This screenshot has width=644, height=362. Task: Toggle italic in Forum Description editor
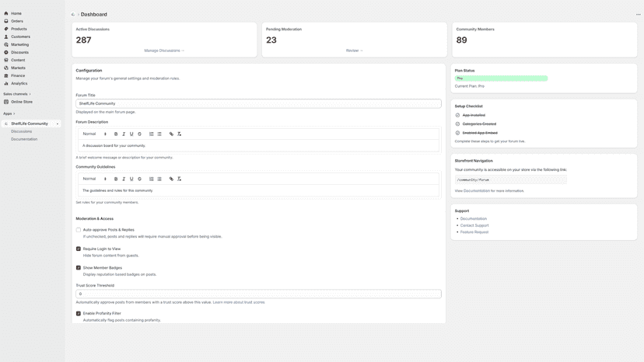click(124, 134)
